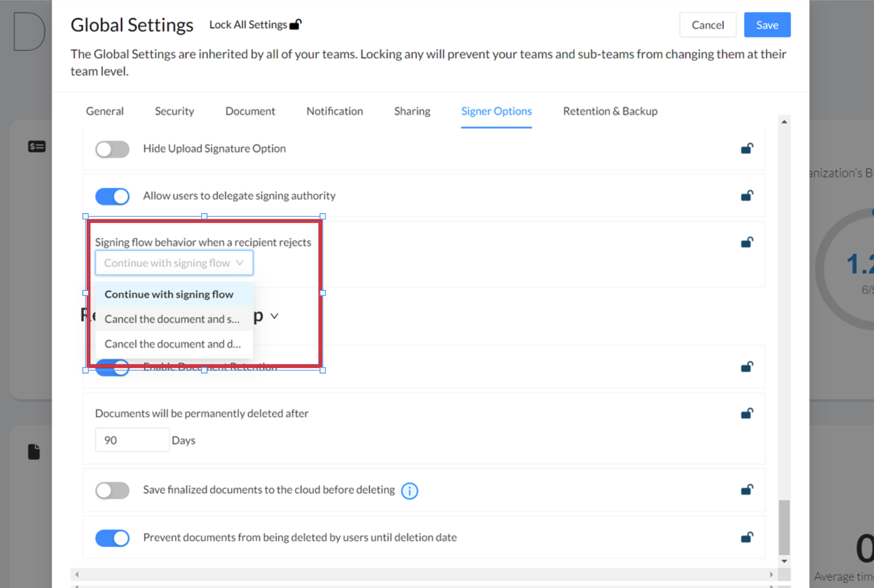Lock the Hide Upload Signature Option setting
This screenshot has height=588, width=874.
pyautogui.click(x=746, y=149)
